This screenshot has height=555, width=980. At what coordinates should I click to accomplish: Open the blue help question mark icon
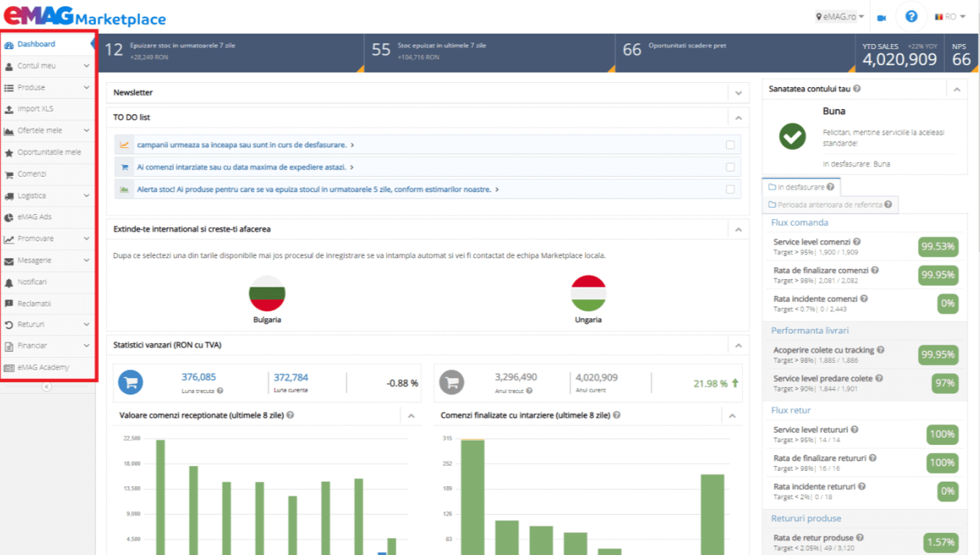point(911,16)
